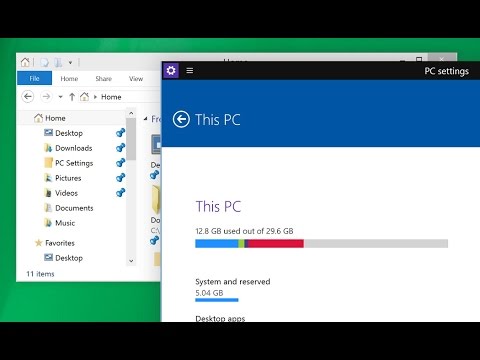This screenshot has width=480, height=360.
Task: Expand the address bar Home chevron
Action: pyautogui.click(x=95, y=97)
